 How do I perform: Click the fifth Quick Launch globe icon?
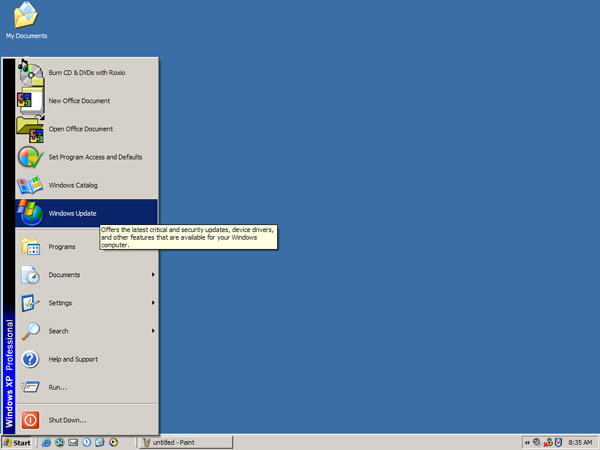point(100,443)
